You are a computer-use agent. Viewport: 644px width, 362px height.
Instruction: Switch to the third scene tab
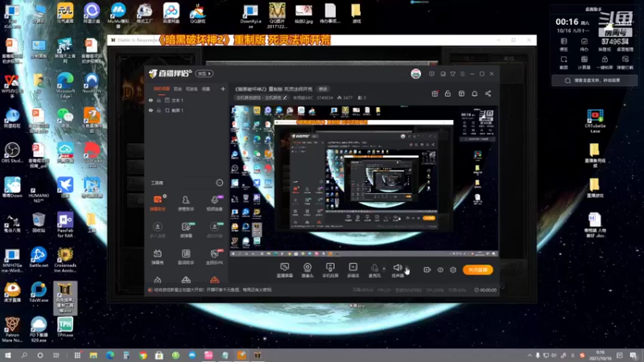click(x=192, y=88)
